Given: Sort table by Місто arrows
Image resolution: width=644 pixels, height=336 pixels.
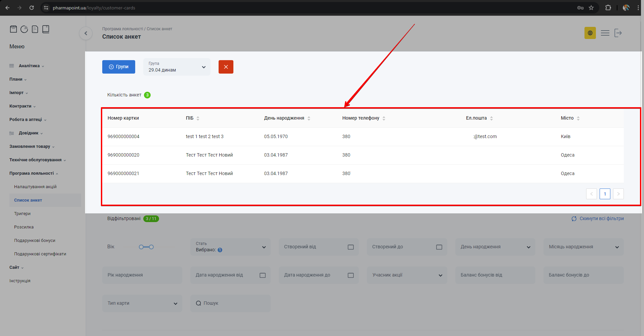Looking at the screenshot, I should (x=578, y=118).
